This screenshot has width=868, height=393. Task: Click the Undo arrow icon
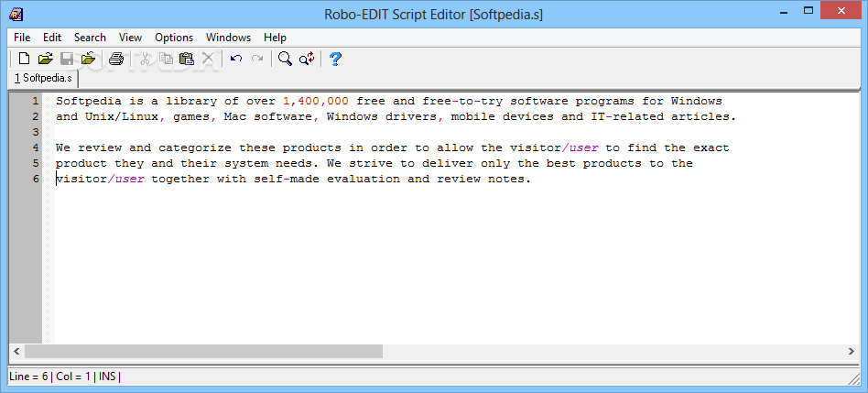click(x=236, y=58)
